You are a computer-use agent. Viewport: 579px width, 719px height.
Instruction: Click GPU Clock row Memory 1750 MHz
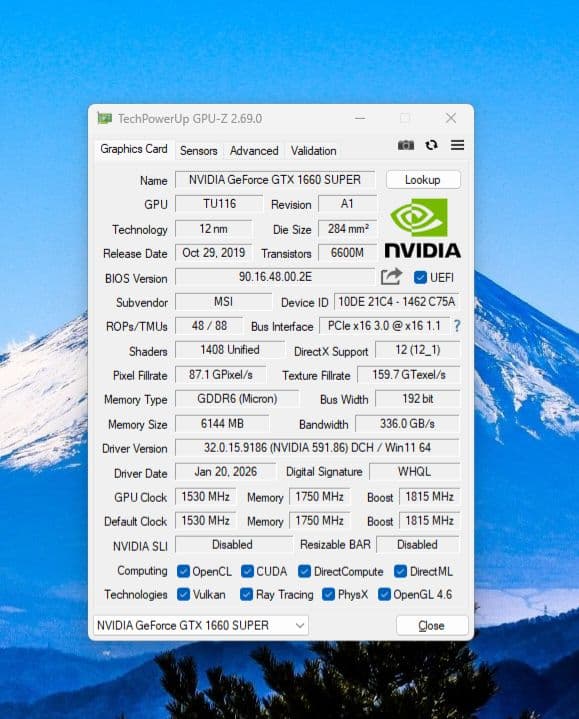[x=320, y=497]
